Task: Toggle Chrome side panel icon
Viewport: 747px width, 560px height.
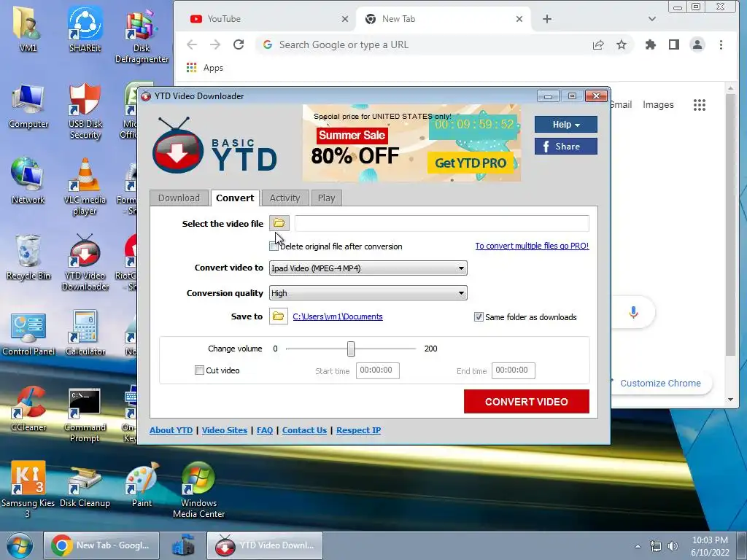Action: pos(673,44)
